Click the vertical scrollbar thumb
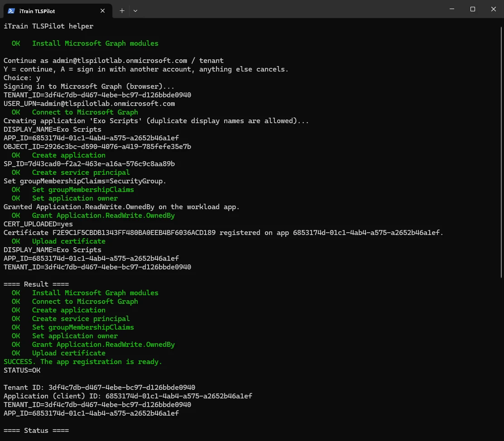 [501, 152]
